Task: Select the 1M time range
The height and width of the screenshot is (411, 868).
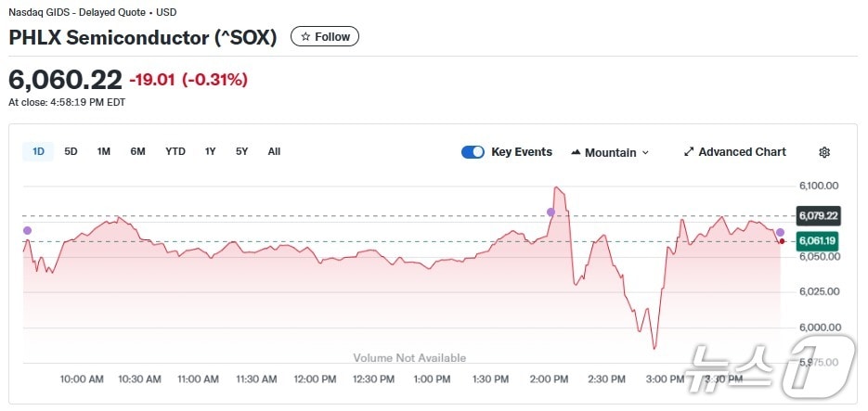Action: click(104, 151)
